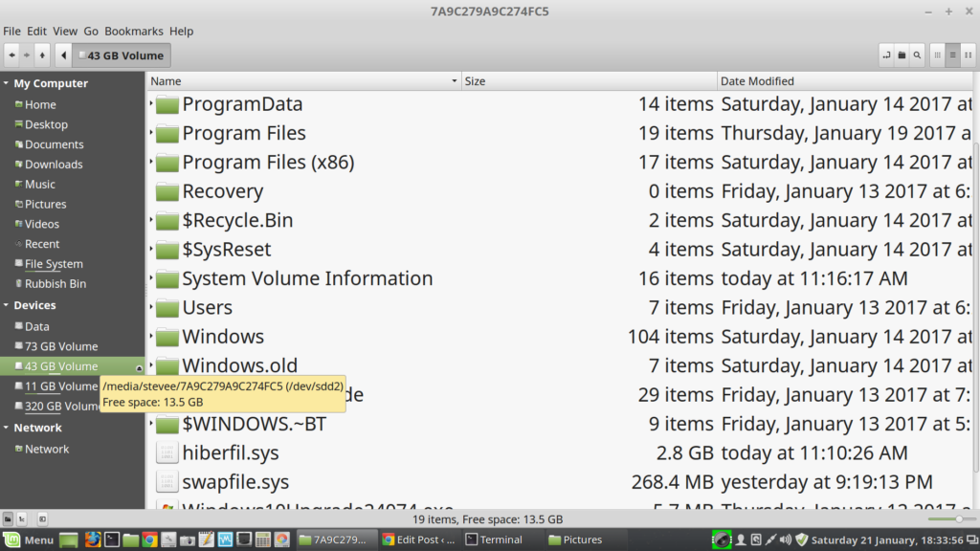The image size is (980, 551).
Task: Eject the 43 GB Volume
Action: 139,367
